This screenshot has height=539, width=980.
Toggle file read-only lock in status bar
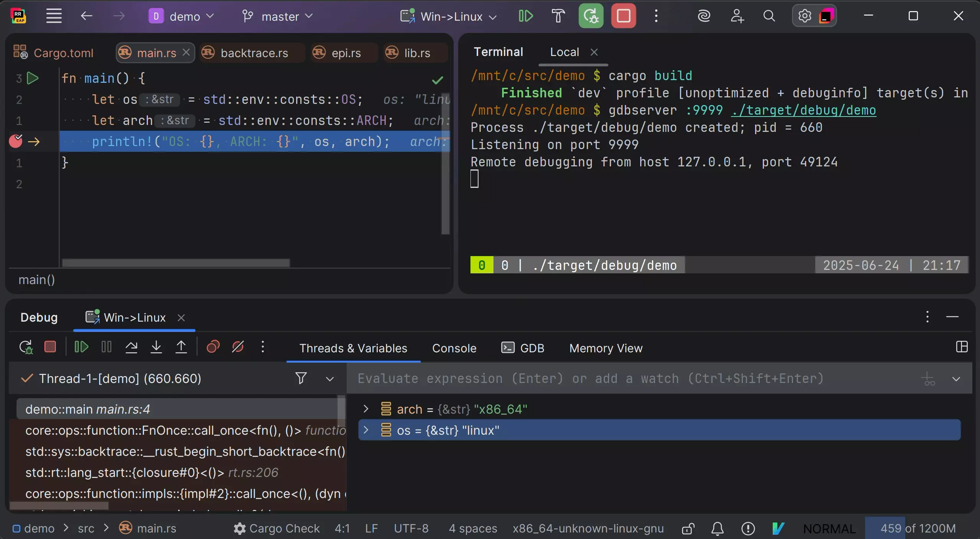coord(687,528)
